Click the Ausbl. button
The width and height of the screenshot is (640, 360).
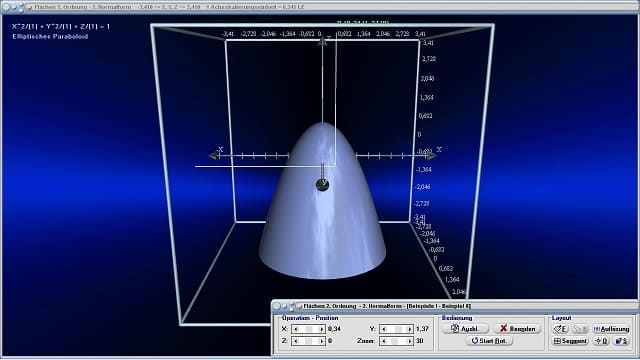[465, 329]
